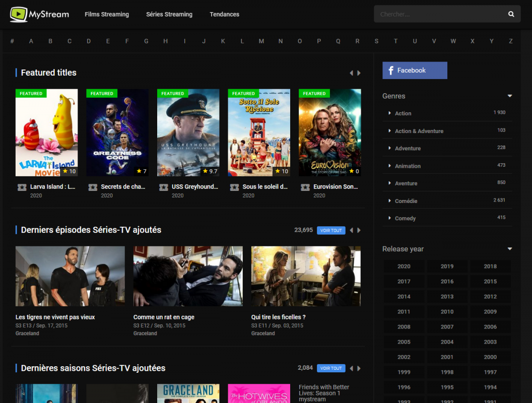Open episode thumbnail Qui tire les ficelles
This screenshot has height=403, width=532.
[306, 276]
